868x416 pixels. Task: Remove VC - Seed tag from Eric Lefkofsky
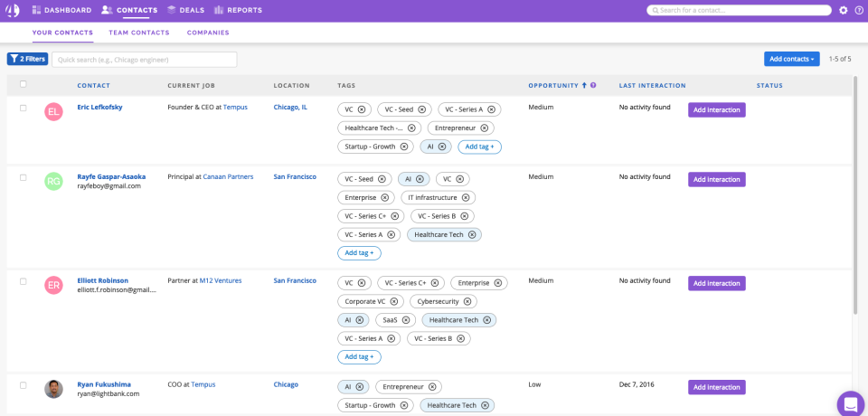pyautogui.click(x=421, y=109)
